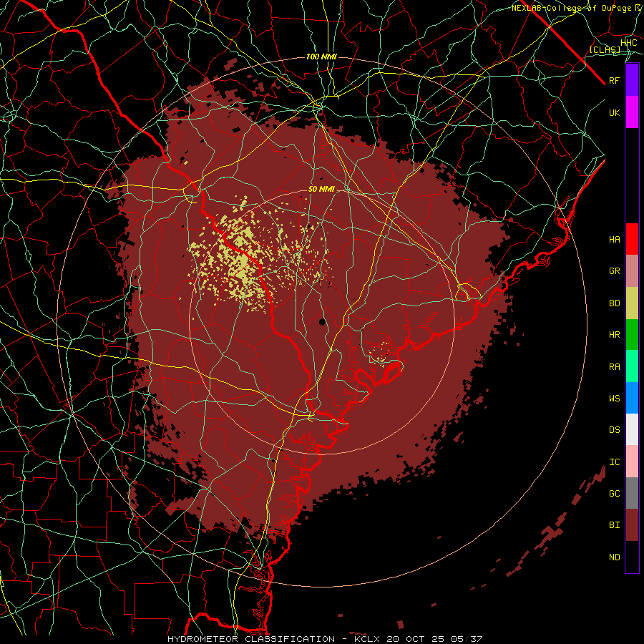Click the '50 NMI' range ring label
Image resolution: width=644 pixels, height=644 pixels.
point(321,190)
